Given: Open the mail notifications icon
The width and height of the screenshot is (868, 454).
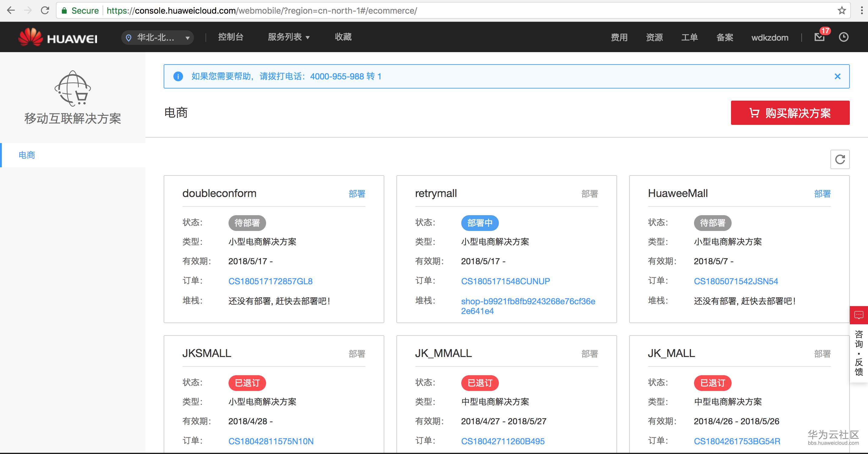Looking at the screenshot, I should 819,37.
